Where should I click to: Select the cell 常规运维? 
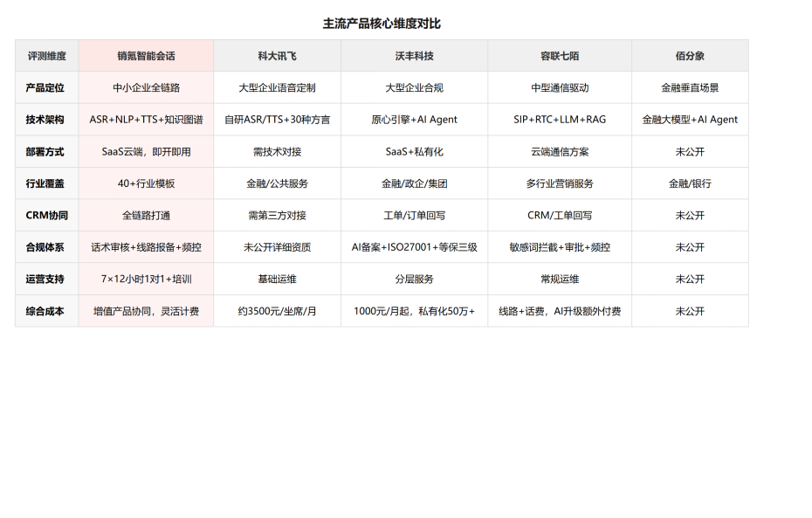click(560, 280)
